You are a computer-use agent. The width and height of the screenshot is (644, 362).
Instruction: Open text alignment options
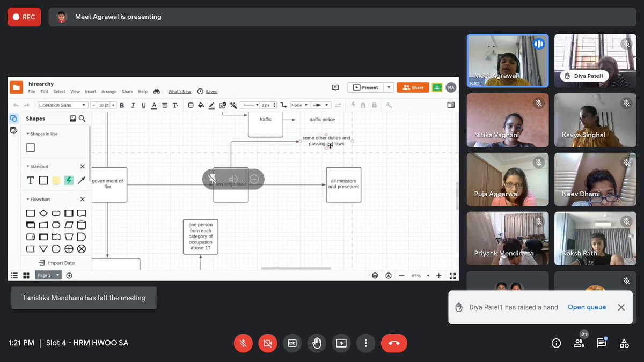tap(165, 105)
